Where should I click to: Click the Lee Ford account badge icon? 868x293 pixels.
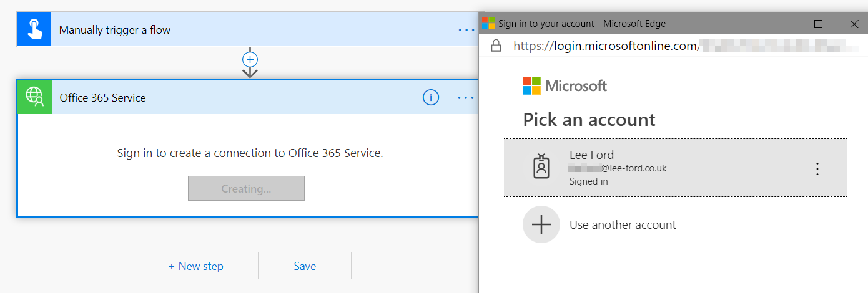[x=541, y=168]
